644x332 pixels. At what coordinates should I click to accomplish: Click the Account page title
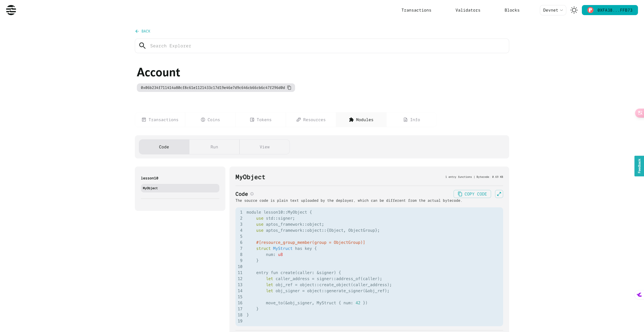(158, 72)
